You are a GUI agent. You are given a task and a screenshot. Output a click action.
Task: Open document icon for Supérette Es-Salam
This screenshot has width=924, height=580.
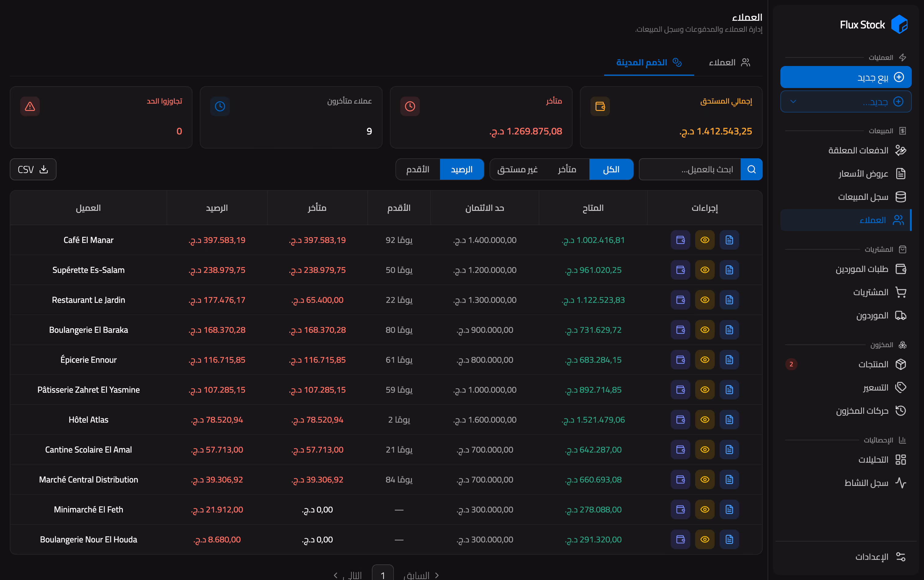point(729,270)
